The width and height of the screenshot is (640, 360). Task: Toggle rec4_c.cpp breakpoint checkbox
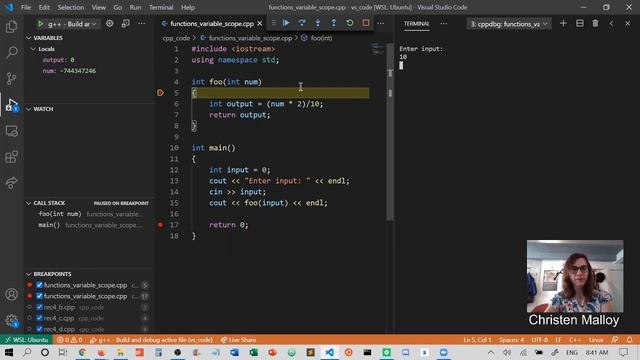(40, 318)
